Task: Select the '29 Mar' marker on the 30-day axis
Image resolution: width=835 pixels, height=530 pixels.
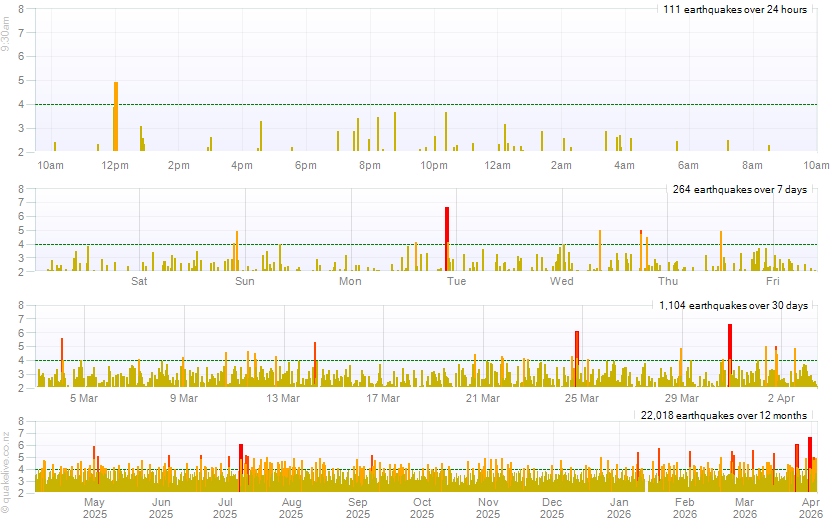Action: (x=682, y=398)
